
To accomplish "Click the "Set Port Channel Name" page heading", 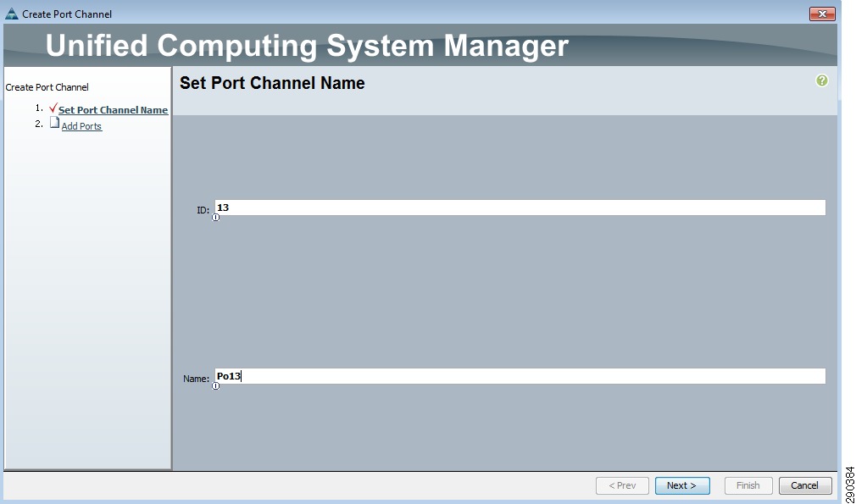I will tap(272, 83).
